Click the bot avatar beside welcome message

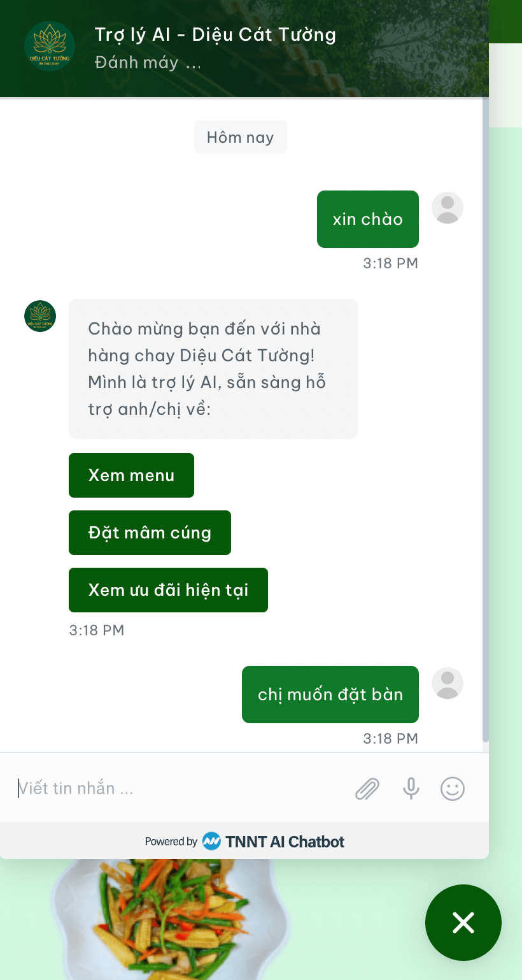[40, 316]
